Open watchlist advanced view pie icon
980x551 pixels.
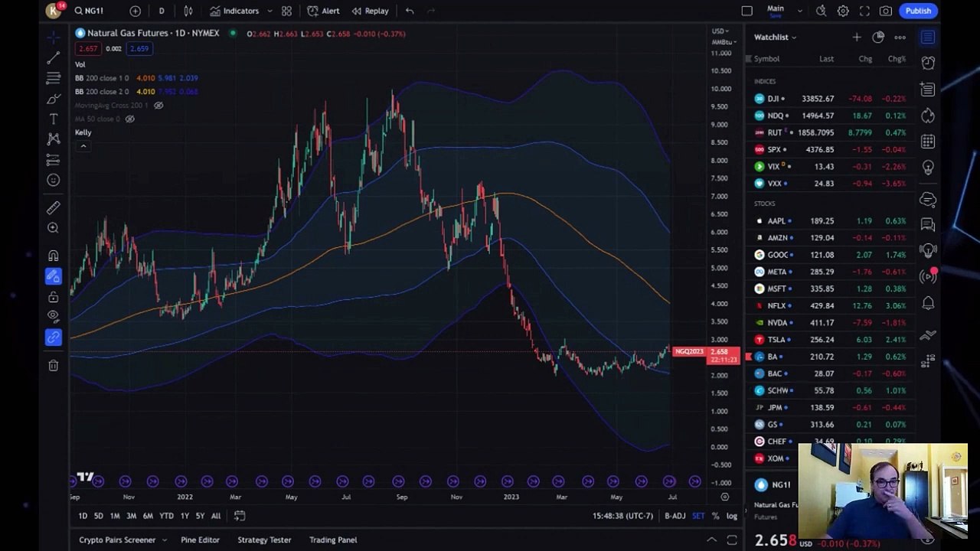point(878,37)
